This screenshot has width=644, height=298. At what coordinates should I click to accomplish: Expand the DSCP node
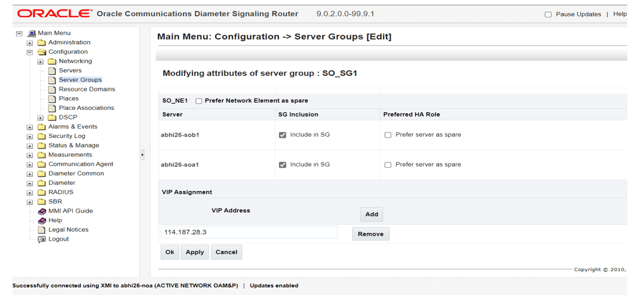tap(40, 118)
